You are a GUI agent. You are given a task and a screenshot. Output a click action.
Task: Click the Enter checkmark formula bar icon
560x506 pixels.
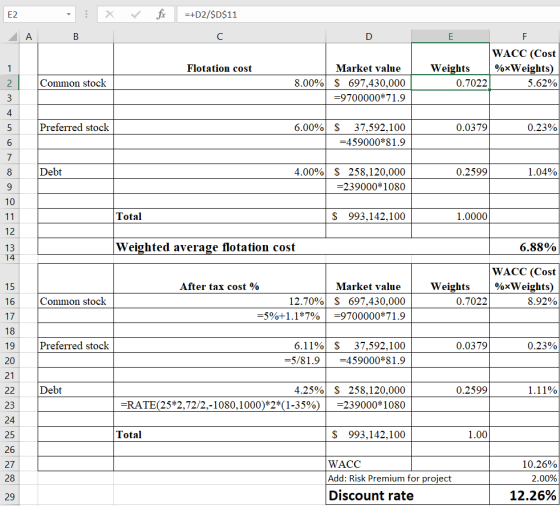click(x=135, y=14)
